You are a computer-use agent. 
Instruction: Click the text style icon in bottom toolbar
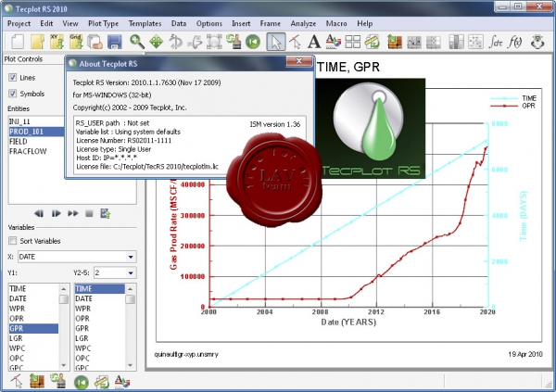(x=122, y=382)
